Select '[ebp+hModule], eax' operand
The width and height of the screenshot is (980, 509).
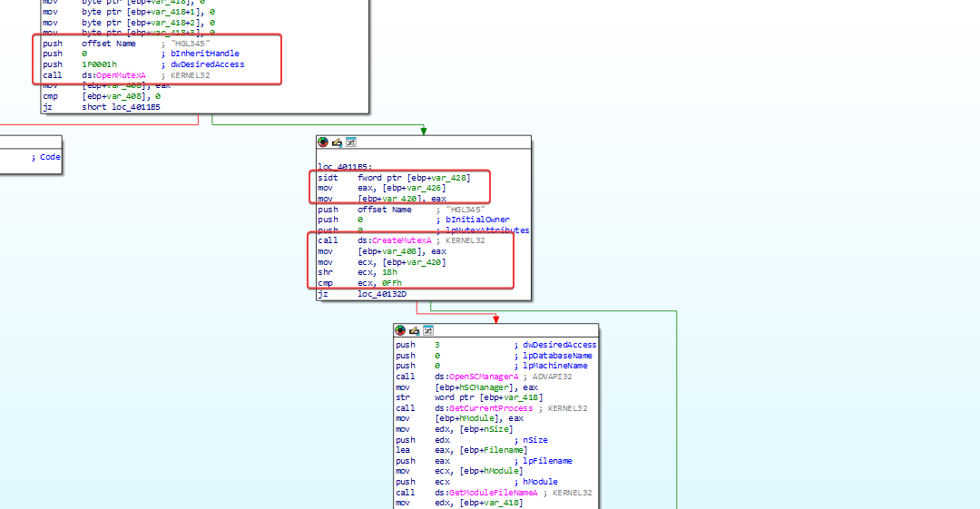click(x=479, y=418)
